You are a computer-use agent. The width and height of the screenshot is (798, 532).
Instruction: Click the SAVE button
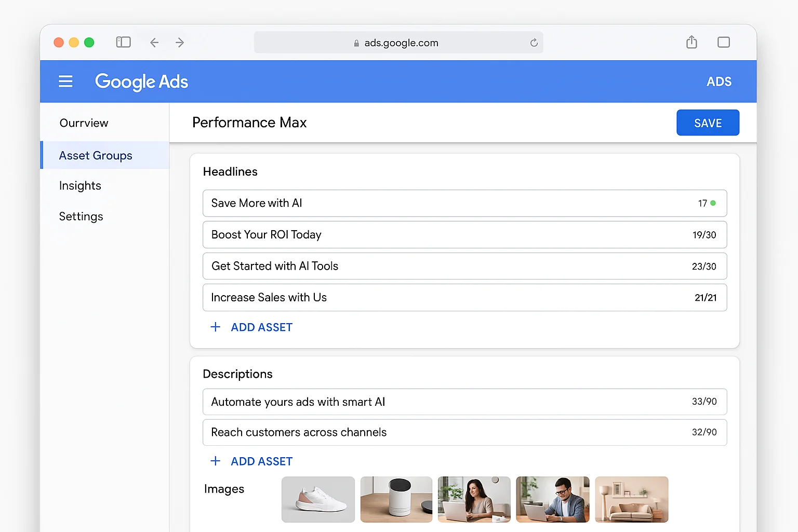coord(708,123)
